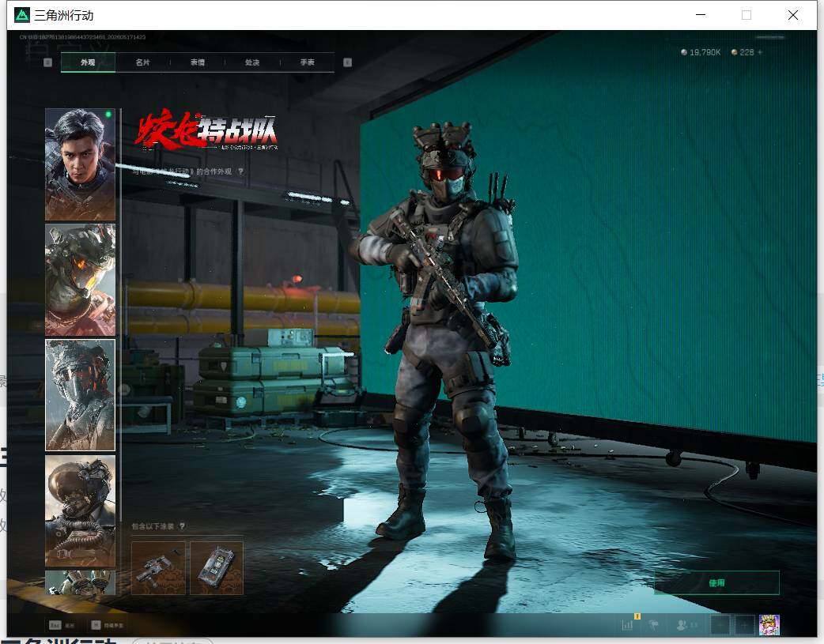
Task: Open the 处决 tab
Action: [x=252, y=62]
